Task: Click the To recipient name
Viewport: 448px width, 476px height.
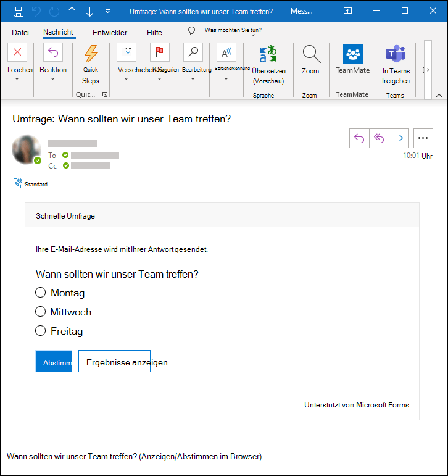Action: pyautogui.click(x=95, y=156)
